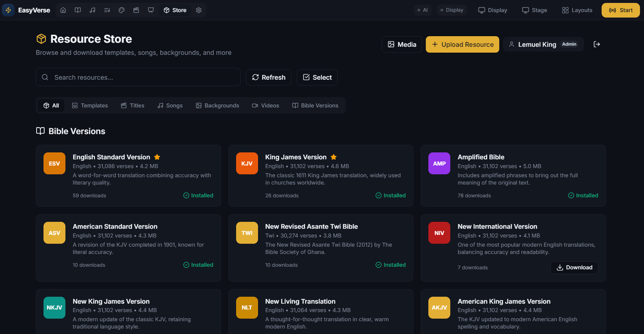Toggle the Display status pill with dot
644x334 pixels.
coord(451,10)
